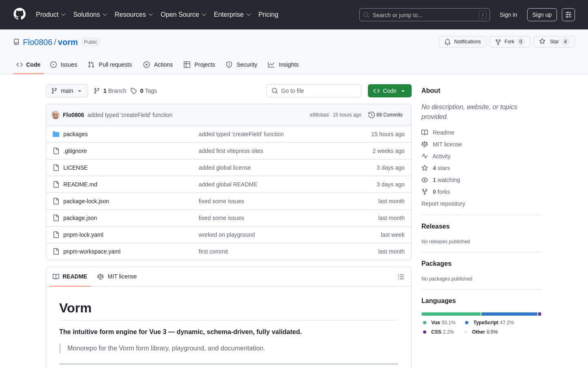This screenshot has width=588, height=368.
Task: Open 'worked on playground' commit message
Action: 227,235
